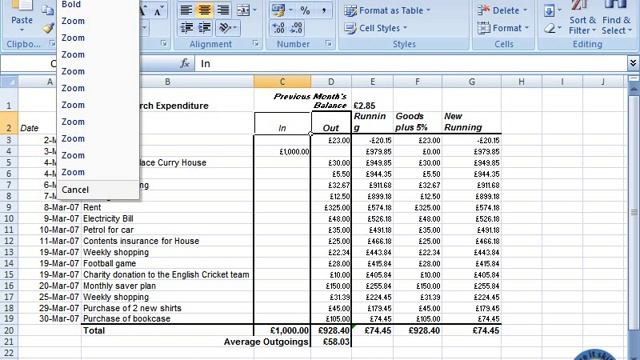The image size is (640, 360).
Task: Decrease the cell indent
Action: click(x=187, y=28)
